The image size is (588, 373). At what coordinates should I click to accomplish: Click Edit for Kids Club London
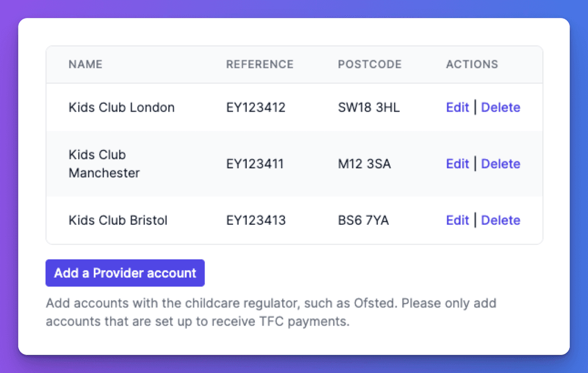tap(457, 107)
